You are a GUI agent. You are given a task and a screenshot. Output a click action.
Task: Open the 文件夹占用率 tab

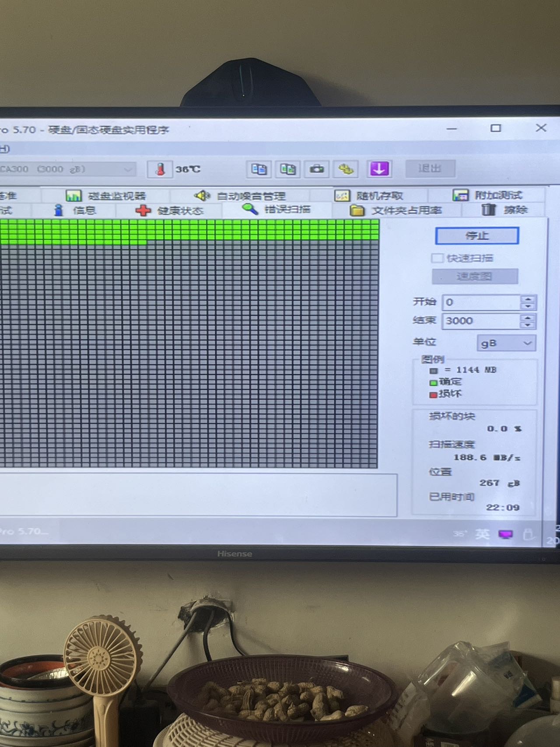[396, 210]
